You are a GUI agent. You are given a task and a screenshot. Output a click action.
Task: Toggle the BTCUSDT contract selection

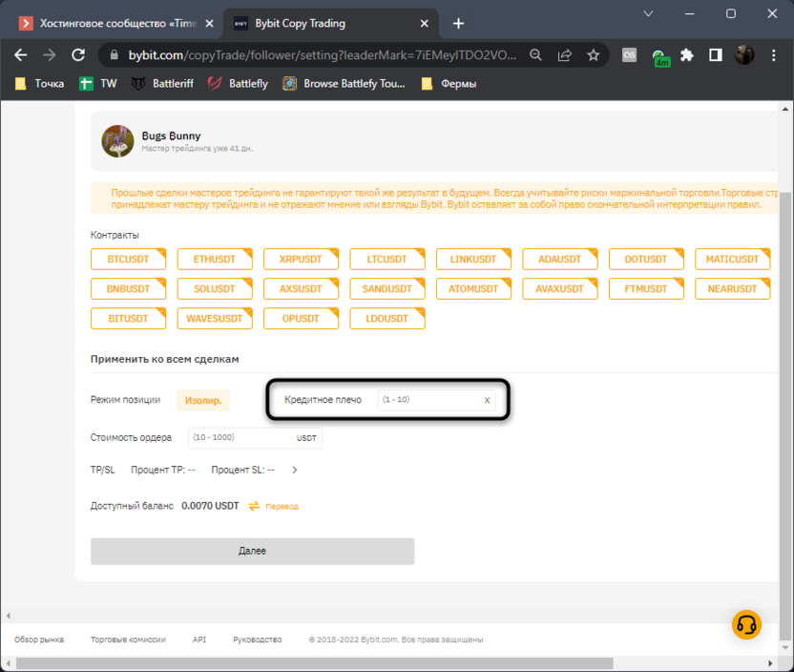click(x=129, y=259)
